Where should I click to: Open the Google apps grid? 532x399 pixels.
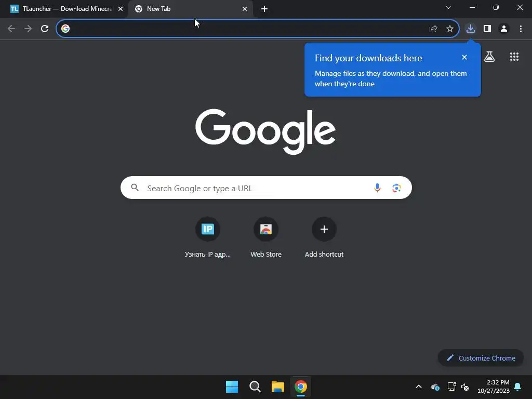[x=514, y=57]
